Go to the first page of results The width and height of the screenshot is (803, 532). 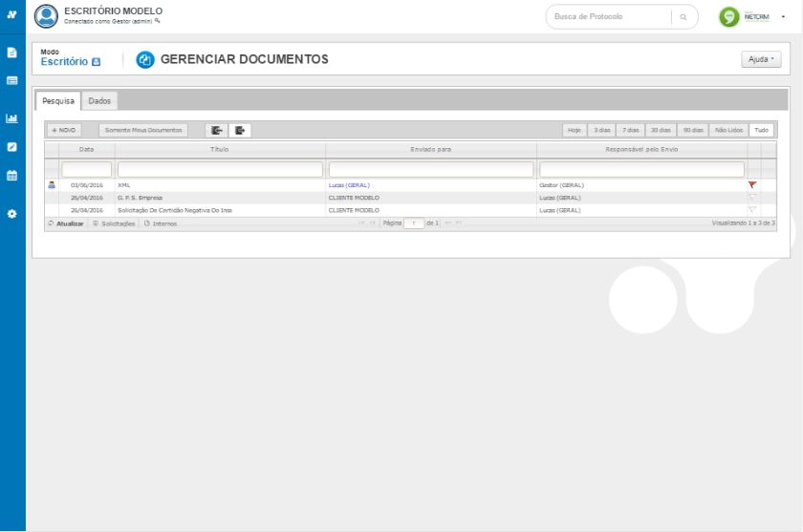(361, 223)
